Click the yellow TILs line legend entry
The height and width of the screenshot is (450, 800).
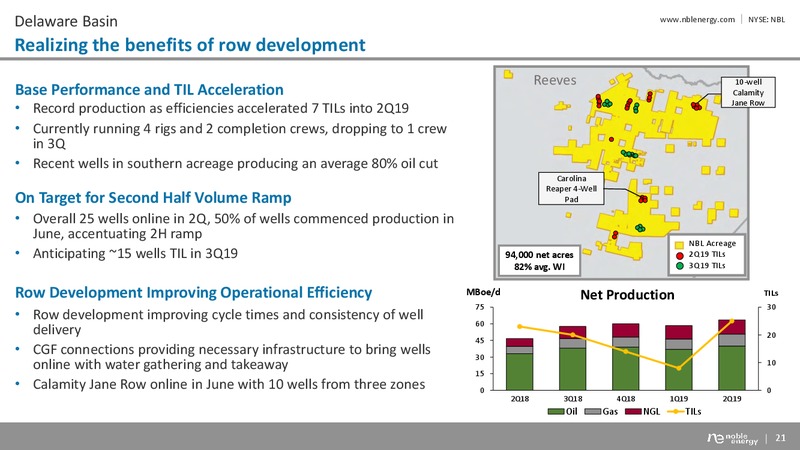[683, 411]
